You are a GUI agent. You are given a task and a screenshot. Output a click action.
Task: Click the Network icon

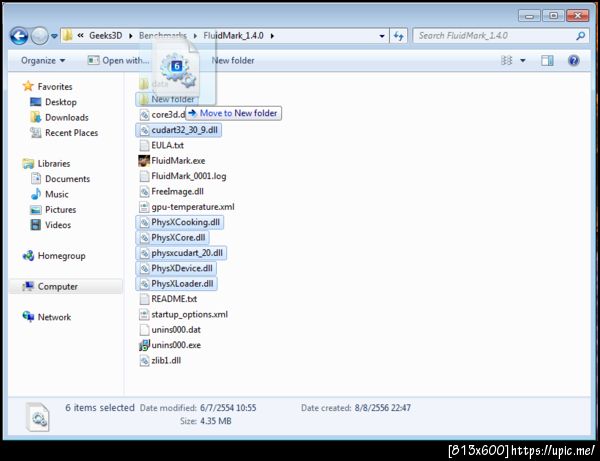tap(28, 317)
